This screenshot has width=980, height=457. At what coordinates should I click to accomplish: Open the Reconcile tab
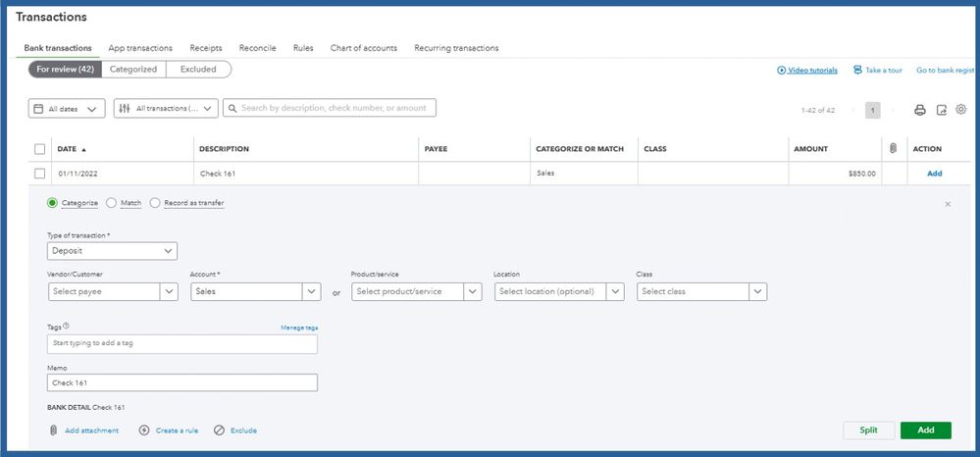(x=257, y=48)
